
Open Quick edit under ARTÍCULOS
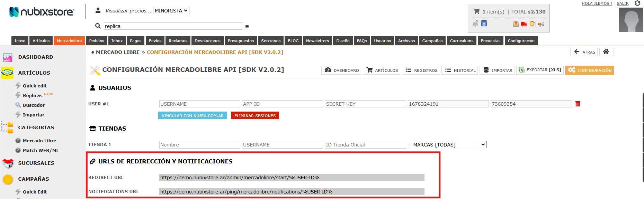[35, 86]
